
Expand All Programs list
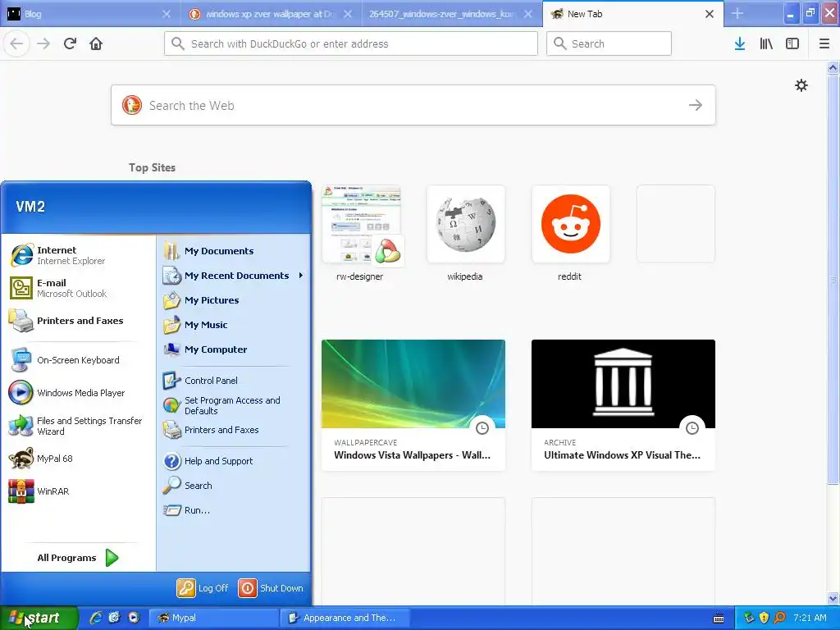click(x=78, y=558)
